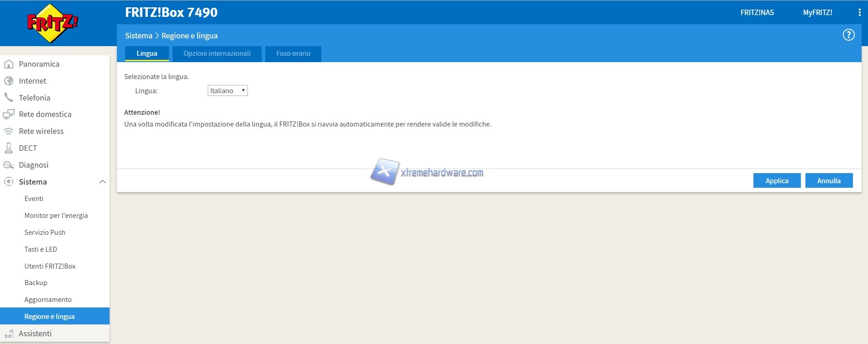Select Backup in the Sistema submenu
Viewport: 868px width, 344px height.
click(36, 283)
